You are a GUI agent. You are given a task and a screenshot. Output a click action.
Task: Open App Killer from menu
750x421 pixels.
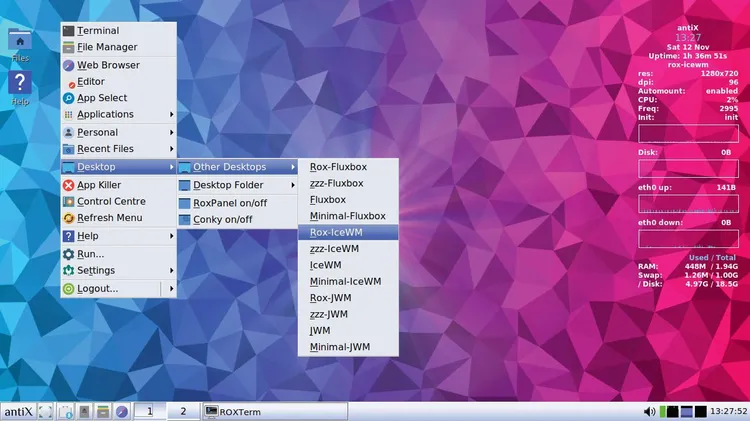click(x=99, y=185)
